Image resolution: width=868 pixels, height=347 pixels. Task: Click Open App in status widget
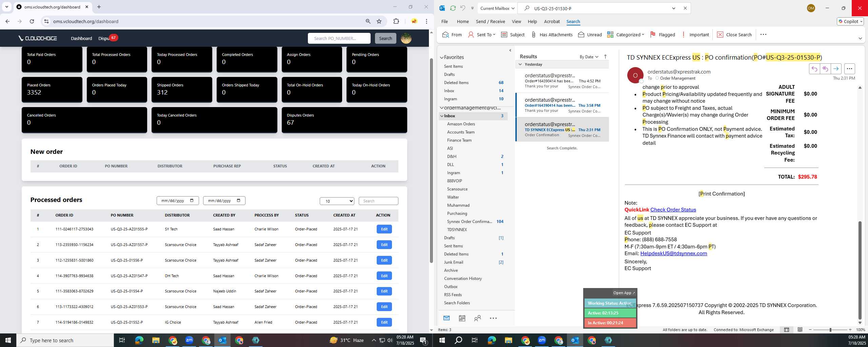pyautogui.click(x=624, y=293)
